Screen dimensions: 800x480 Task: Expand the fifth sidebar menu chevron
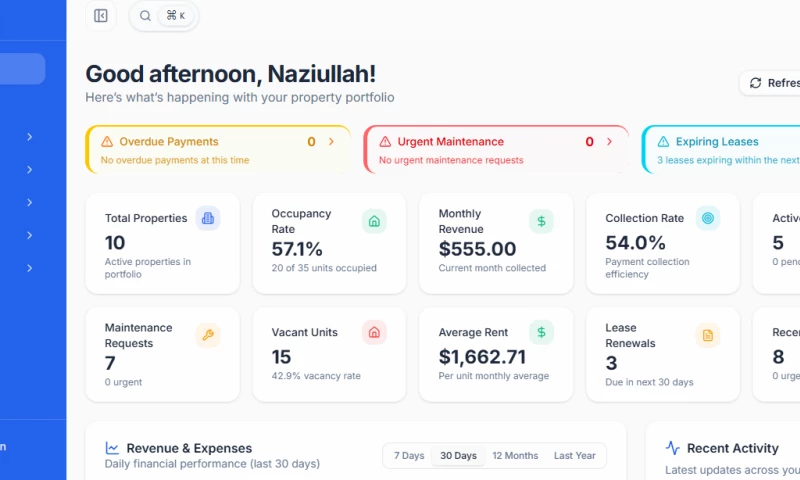point(30,268)
